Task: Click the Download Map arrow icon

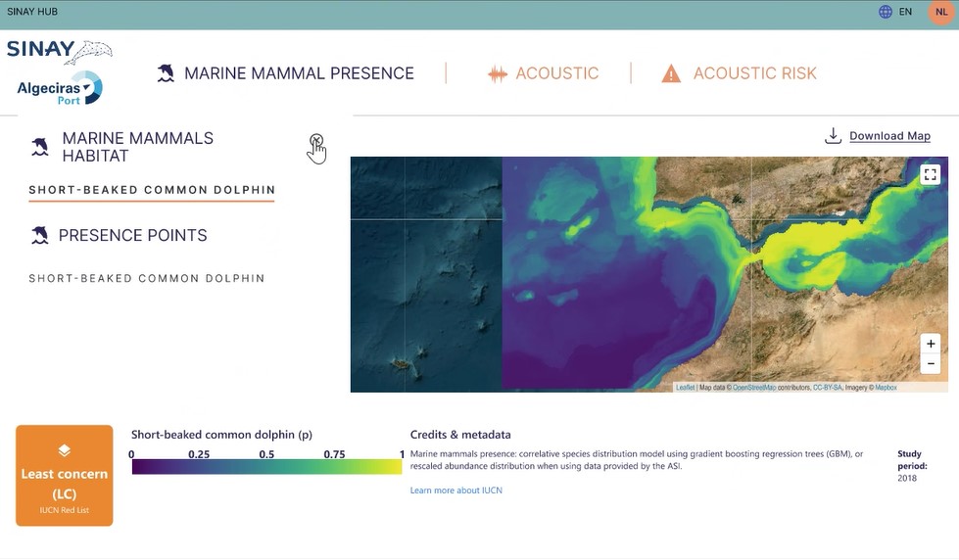Action: [833, 135]
